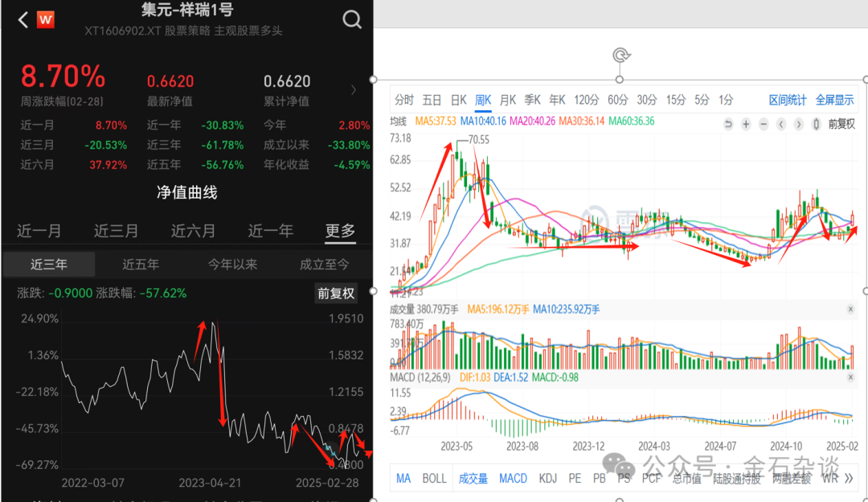868x502 pixels.
Task: Select the 分时 chart tab
Action: (404, 100)
